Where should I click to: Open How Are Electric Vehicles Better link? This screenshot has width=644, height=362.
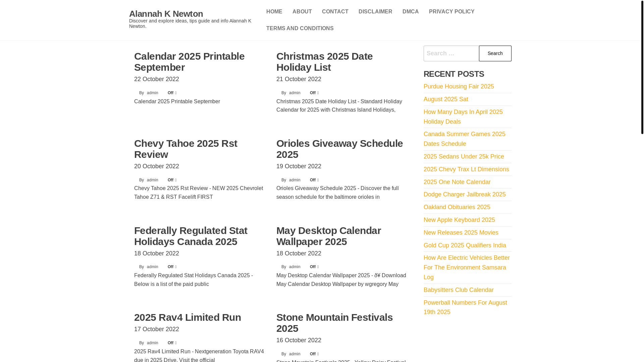click(x=467, y=267)
